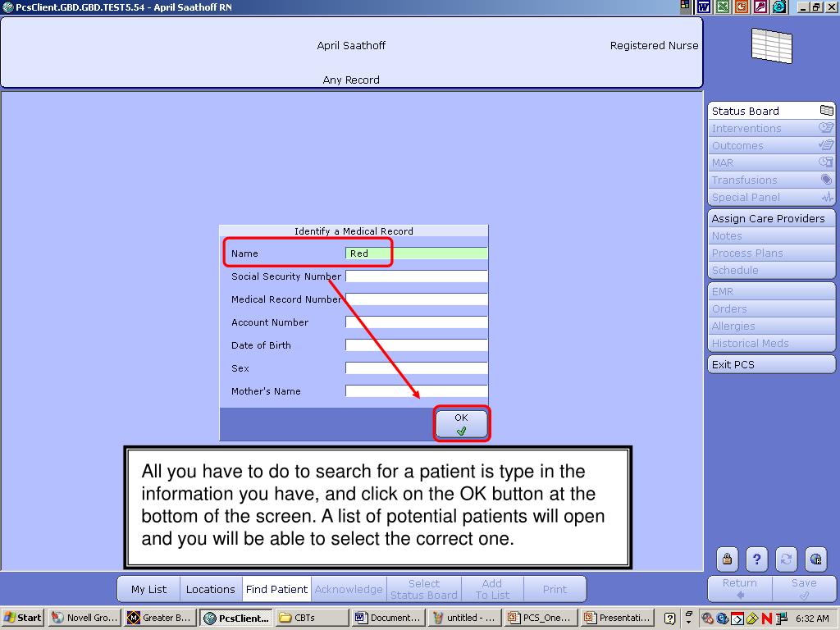Switch to untitled Paint window on taskbar
The image size is (840, 630).
[x=464, y=618]
